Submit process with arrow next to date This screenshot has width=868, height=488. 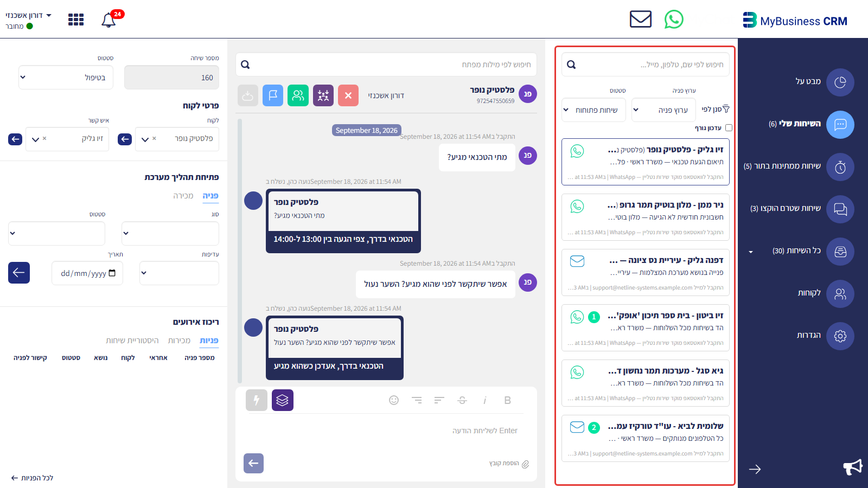tap(19, 273)
